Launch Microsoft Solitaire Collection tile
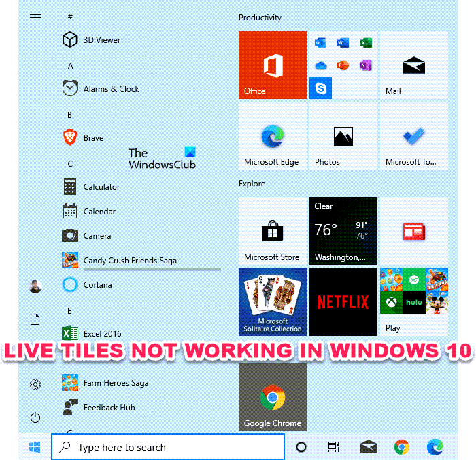The width and height of the screenshot is (476, 460). tap(272, 302)
